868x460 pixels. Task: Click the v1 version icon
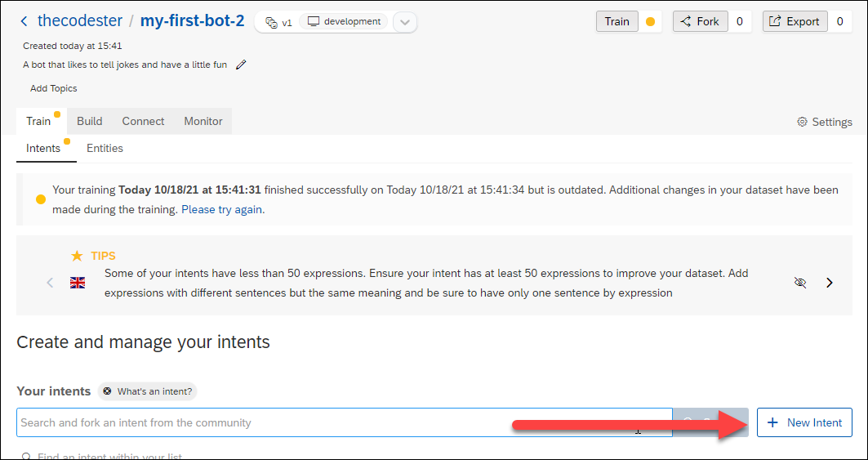[x=271, y=23]
